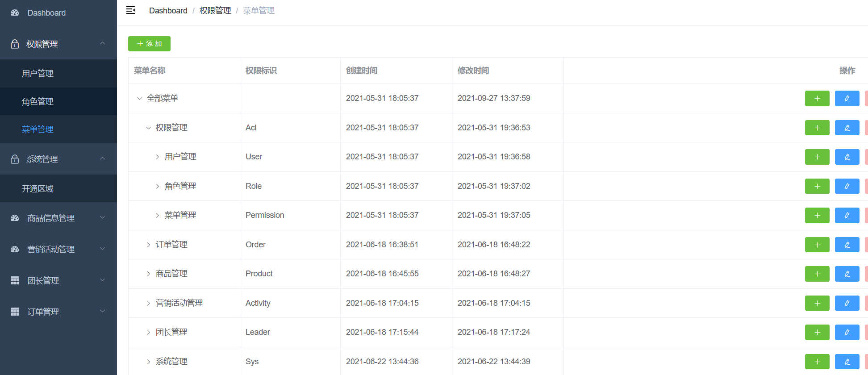Click the edit pencil icon for User row
Viewport: 868px width, 375px height.
pos(847,157)
